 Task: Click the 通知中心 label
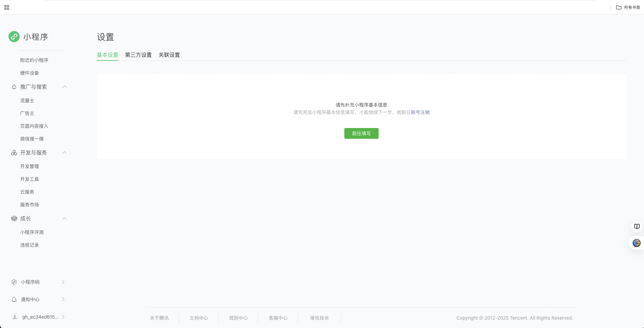(30, 299)
